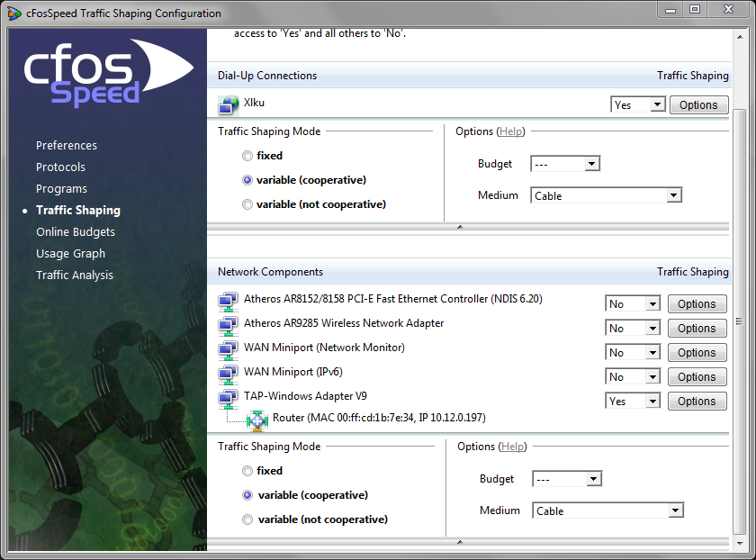Open the Help link in Options header
Image resolution: width=756 pixels, height=560 pixels.
point(511,131)
